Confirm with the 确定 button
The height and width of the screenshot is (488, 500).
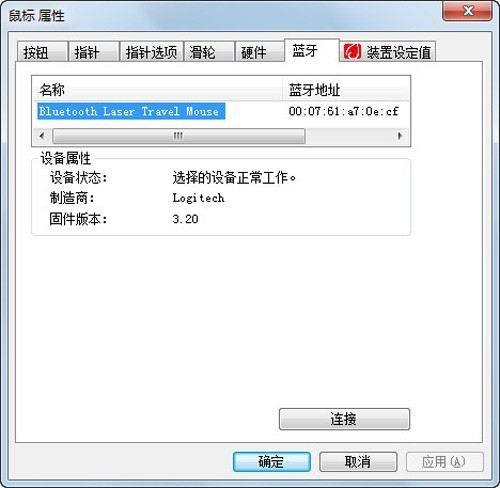[x=272, y=462]
